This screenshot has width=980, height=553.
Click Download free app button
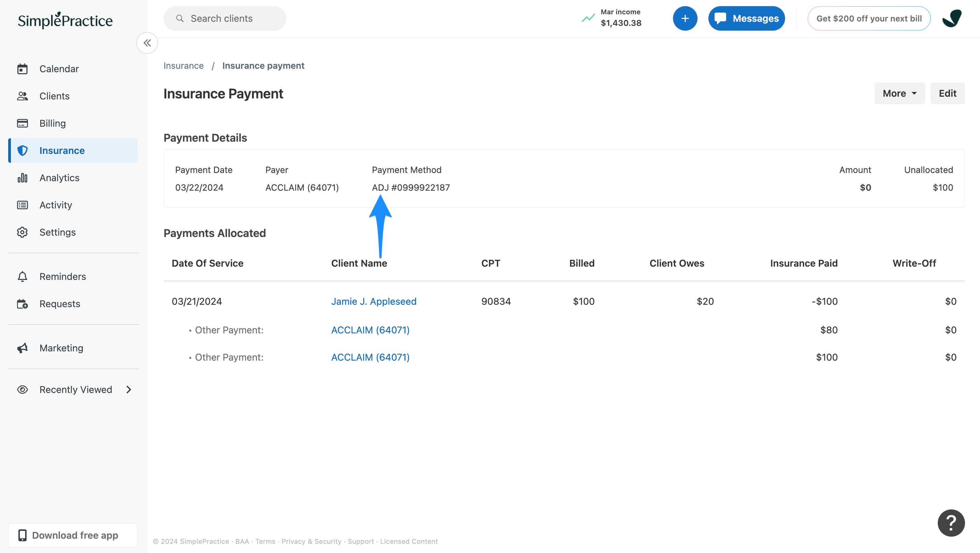[x=73, y=535]
